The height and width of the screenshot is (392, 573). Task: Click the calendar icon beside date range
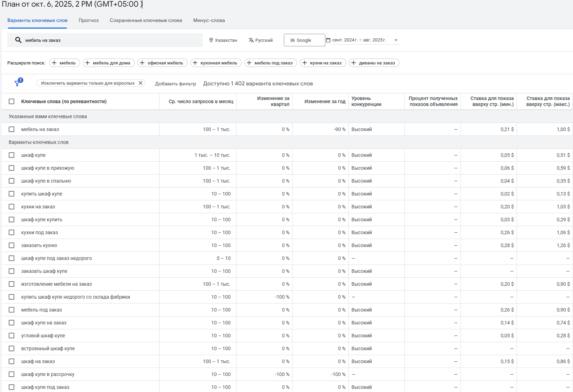tap(328, 40)
